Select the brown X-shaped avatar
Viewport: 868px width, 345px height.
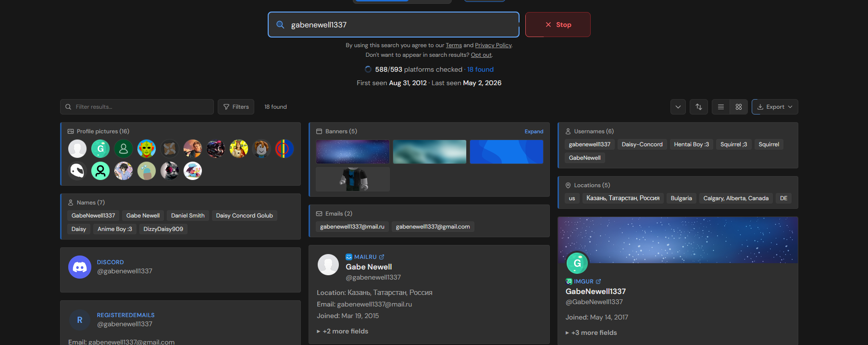click(170, 149)
